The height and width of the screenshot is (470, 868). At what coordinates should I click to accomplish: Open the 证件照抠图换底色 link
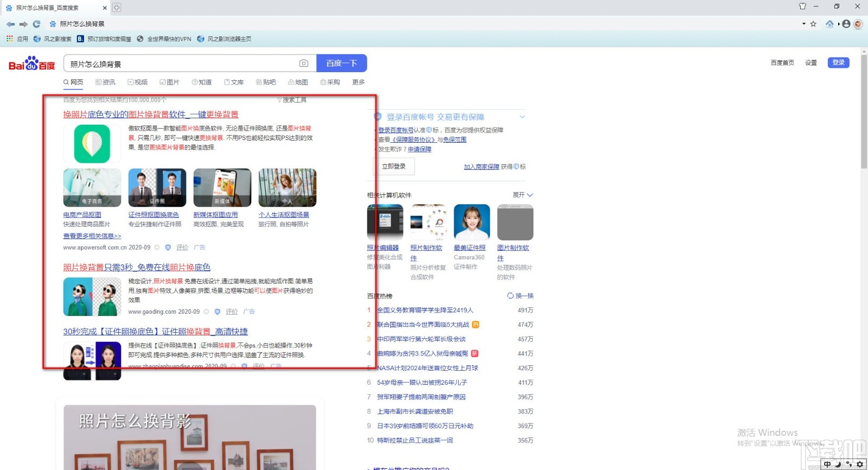[x=154, y=215]
